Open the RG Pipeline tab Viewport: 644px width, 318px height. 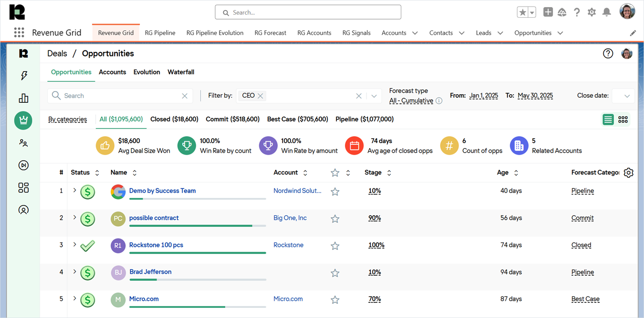tap(160, 33)
